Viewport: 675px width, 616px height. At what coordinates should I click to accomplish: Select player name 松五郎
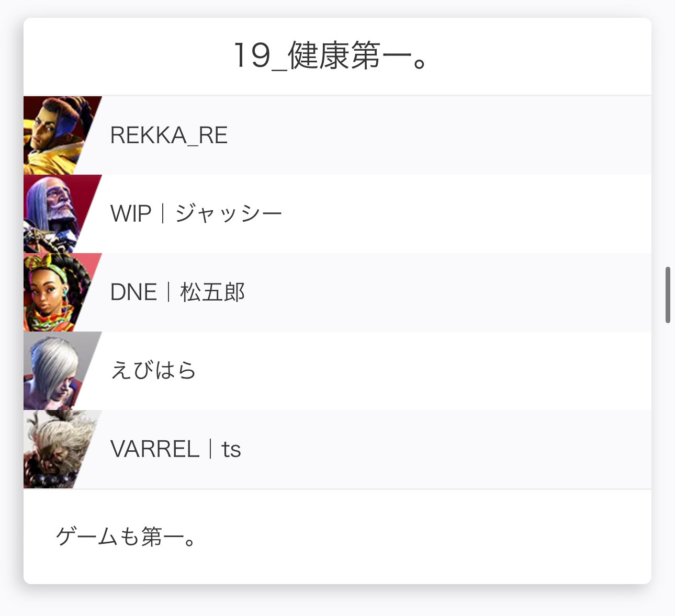212,292
